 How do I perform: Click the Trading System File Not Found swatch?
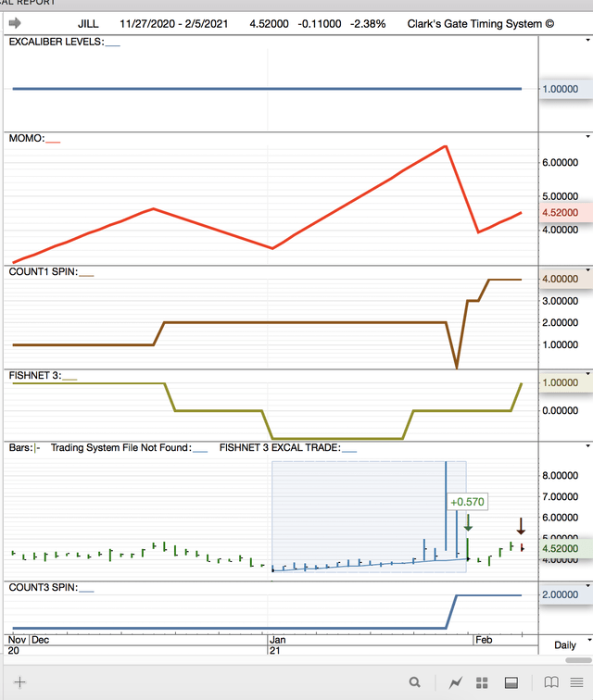click(x=200, y=451)
